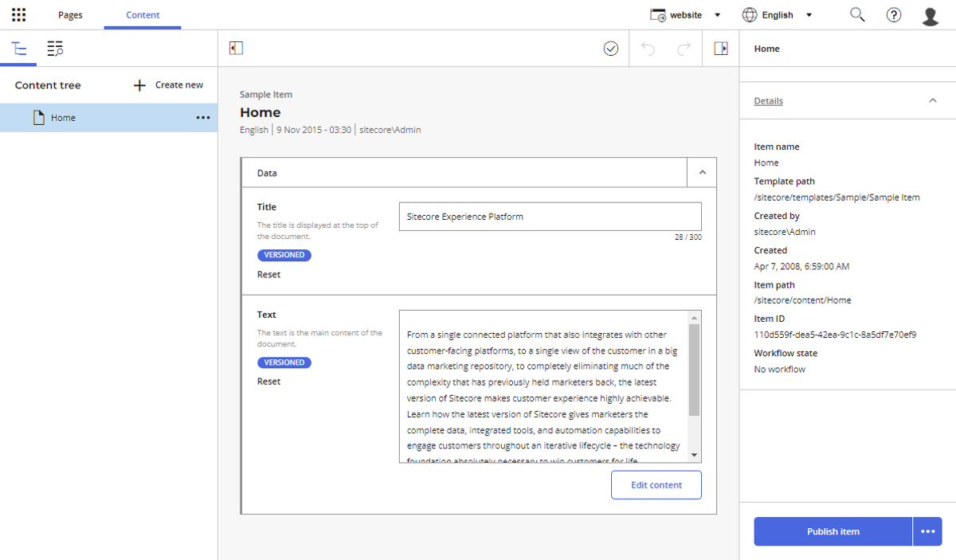Click the Item ID value
Screen dimensions: 956x560
coord(835,335)
